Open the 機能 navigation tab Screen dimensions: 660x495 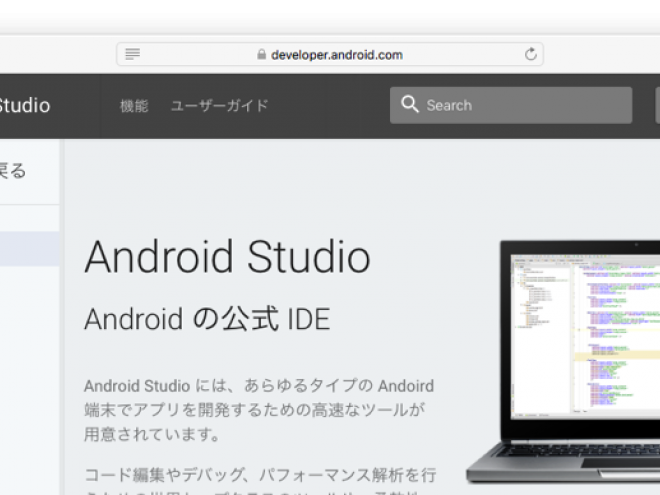pos(134,106)
